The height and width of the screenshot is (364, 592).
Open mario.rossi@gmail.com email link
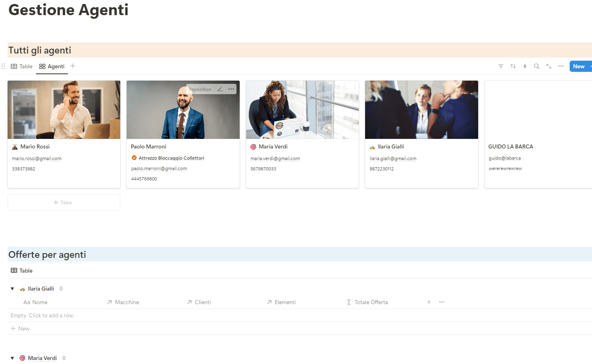[36, 158]
